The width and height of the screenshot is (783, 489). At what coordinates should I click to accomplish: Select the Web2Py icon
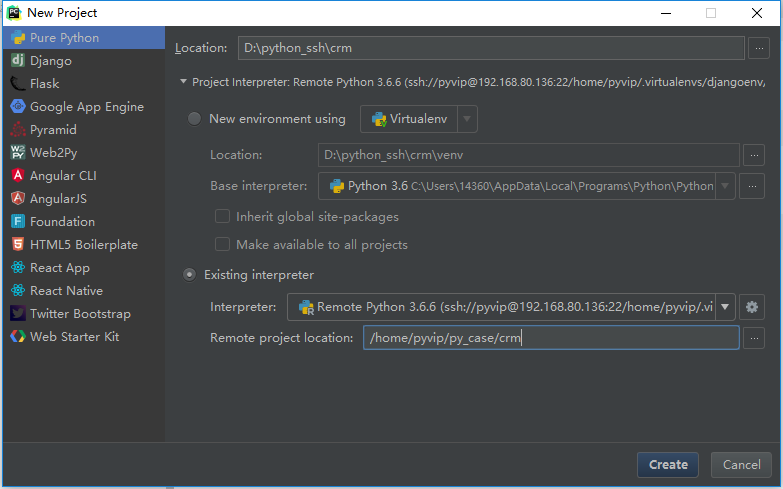pos(18,152)
